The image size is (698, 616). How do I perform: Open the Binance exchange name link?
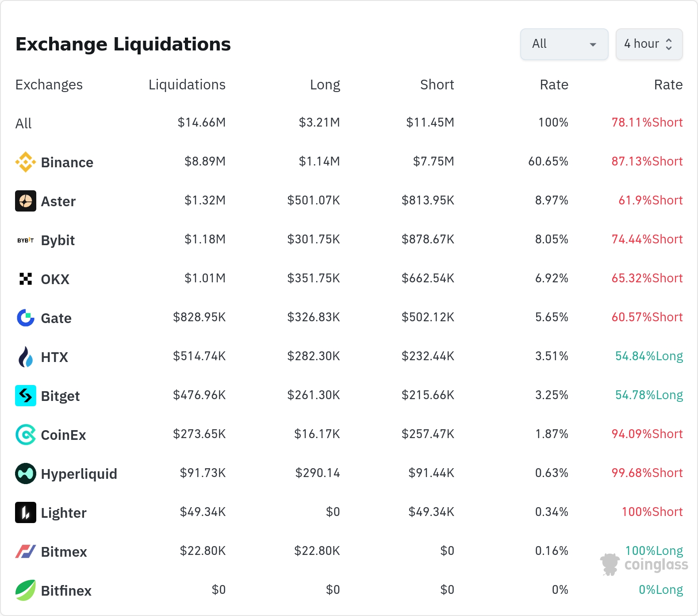tap(67, 162)
